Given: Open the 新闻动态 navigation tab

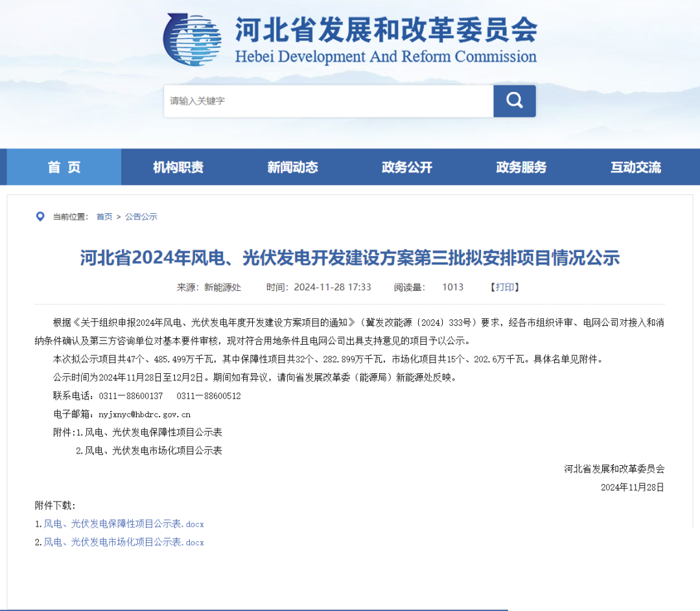Looking at the screenshot, I should (292, 167).
